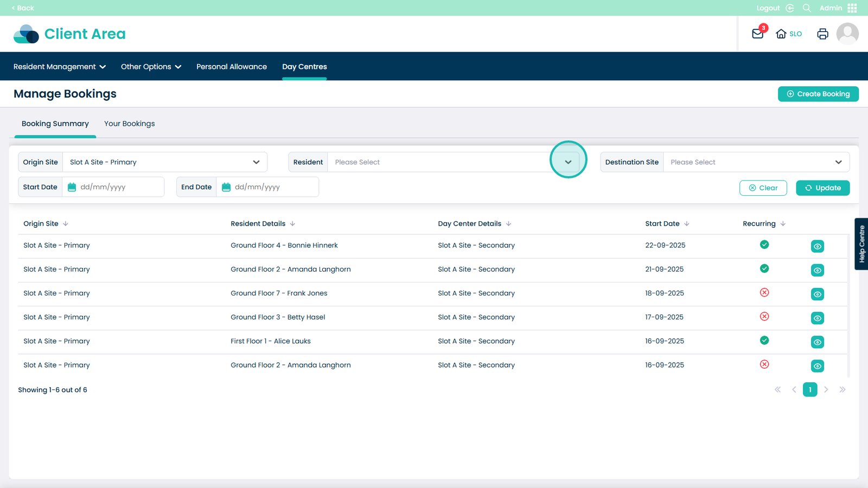Click the printer icon in header
The image size is (868, 488).
(822, 34)
